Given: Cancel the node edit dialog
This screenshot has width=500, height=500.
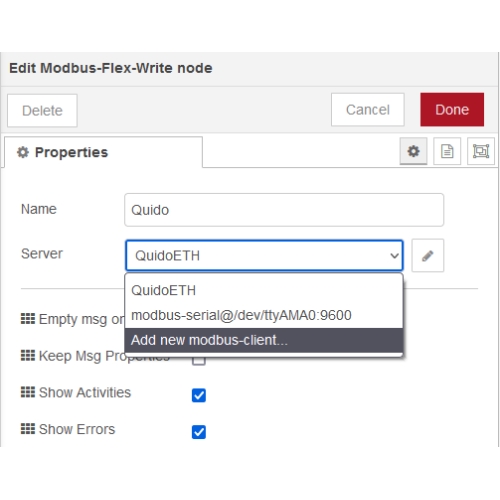Looking at the screenshot, I should click(368, 109).
